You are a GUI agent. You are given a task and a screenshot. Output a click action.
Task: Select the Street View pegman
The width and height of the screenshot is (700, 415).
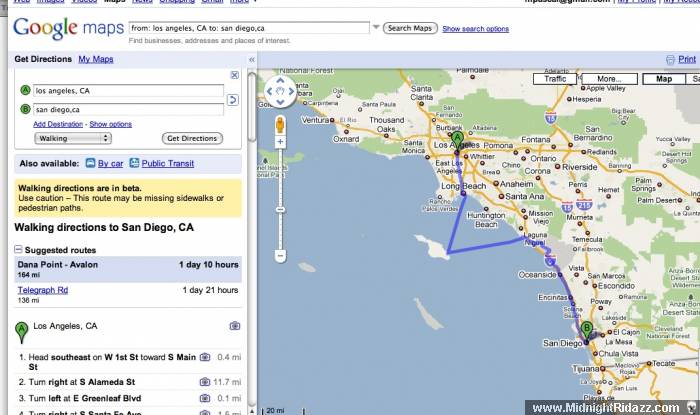tap(280, 124)
